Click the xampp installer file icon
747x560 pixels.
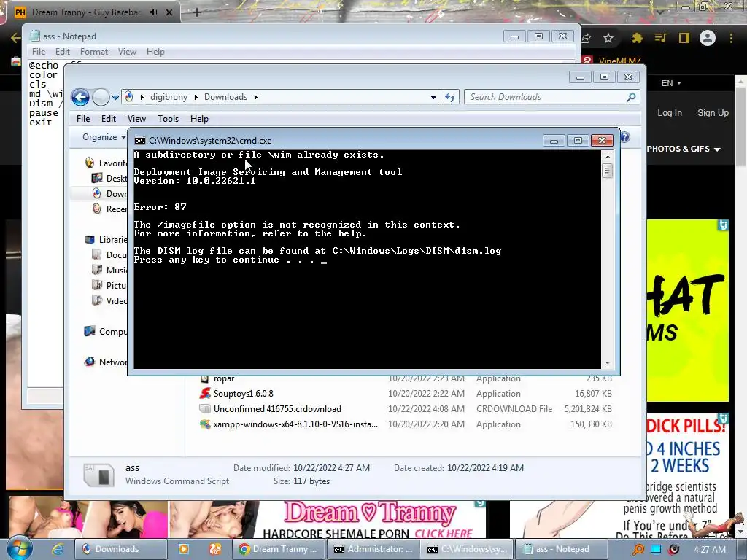click(x=205, y=424)
